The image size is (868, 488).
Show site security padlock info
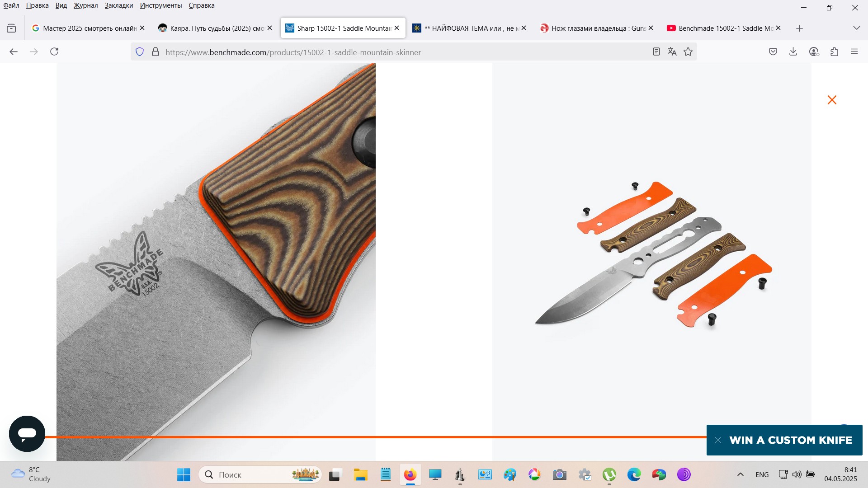coord(156,52)
